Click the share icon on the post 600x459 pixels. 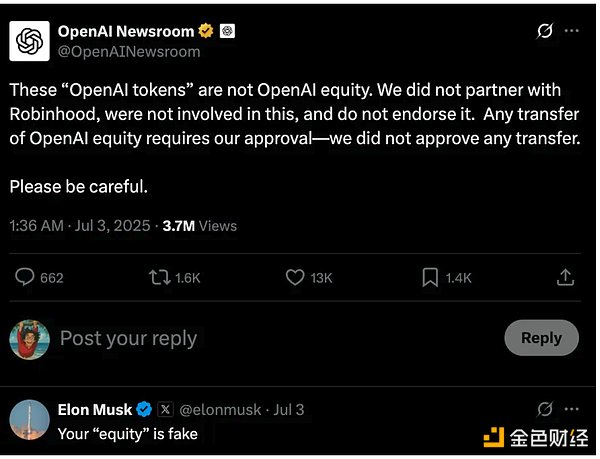tap(565, 277)
